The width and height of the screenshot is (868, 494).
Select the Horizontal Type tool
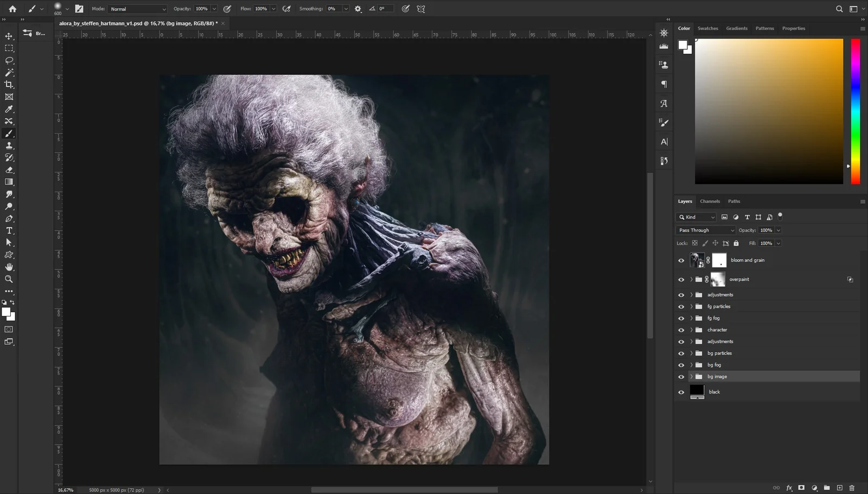[9, 230]
